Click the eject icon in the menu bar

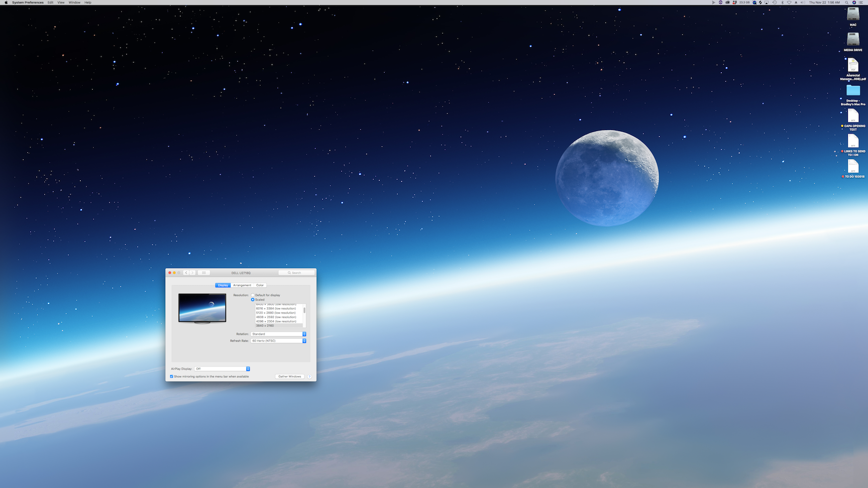[x=796, y=3]
